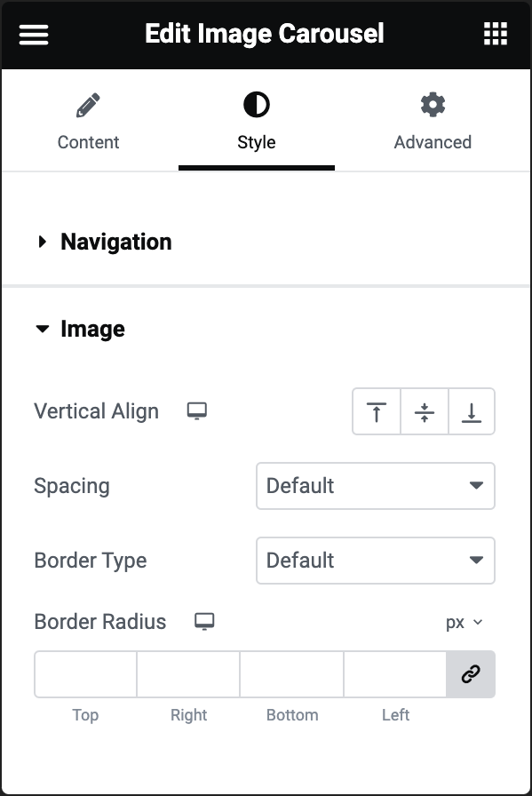Open responsive device icon beside Vertical Align
The height and width of the screenshot is (796, 532).
pos(197,410)
